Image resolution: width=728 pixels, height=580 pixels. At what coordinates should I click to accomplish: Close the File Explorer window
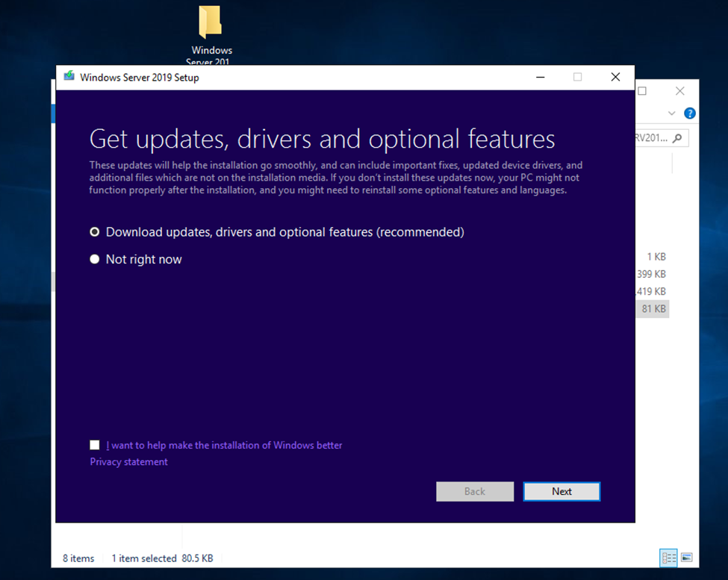tap(679, 91)
